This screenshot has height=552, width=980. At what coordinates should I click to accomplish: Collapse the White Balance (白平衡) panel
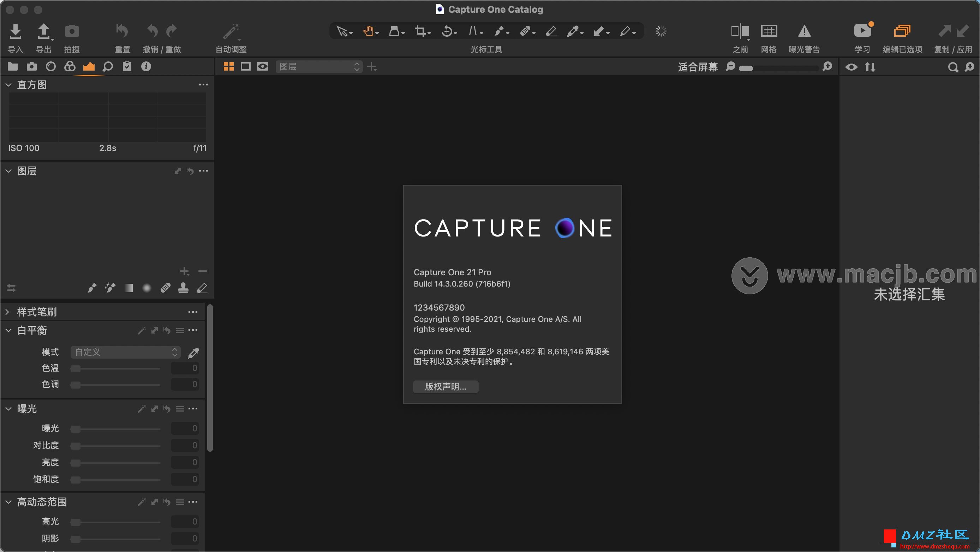[x=8, y=330]
